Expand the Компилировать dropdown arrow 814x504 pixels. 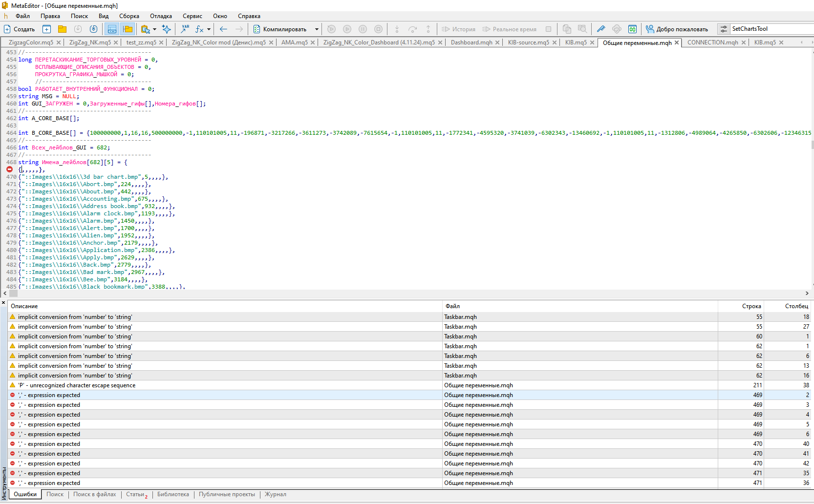pos(317,29)
